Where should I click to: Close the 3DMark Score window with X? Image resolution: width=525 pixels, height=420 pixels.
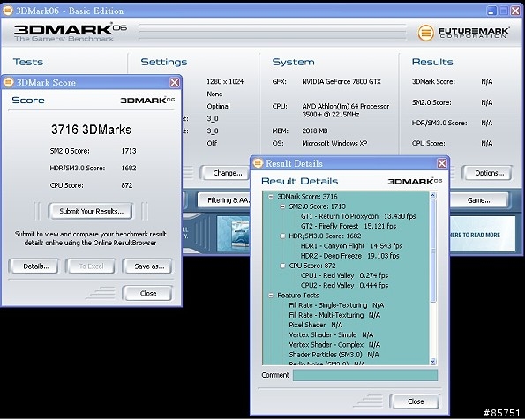pos(175,82)
